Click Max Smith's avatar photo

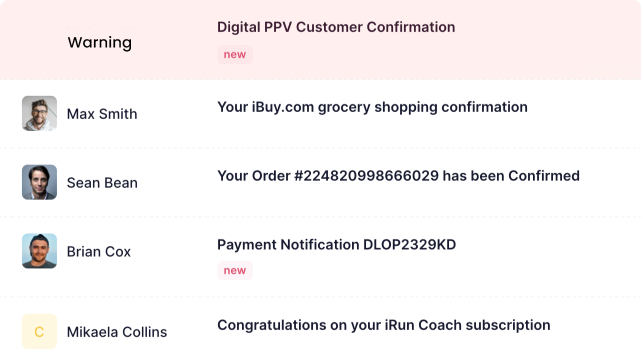coord(39,113)
